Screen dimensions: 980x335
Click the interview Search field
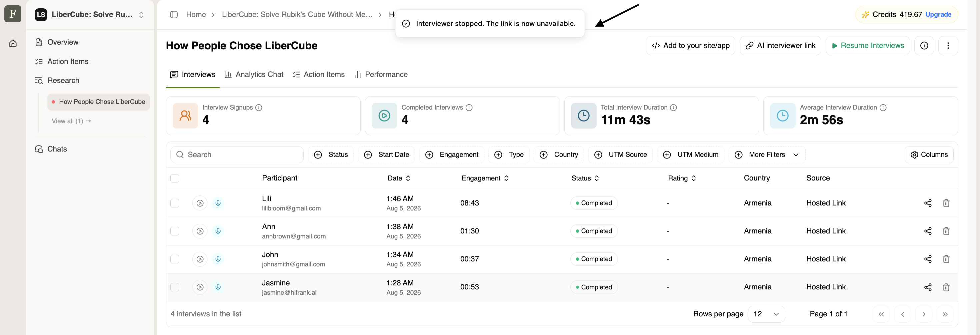[x=237, y=155]
